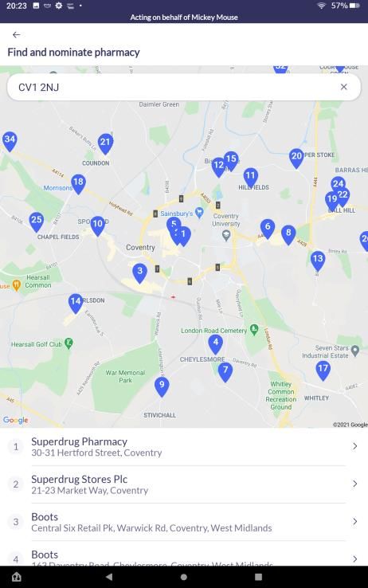This screenshot has width=368, height=588.
Task: Select map pin number 21
Action: tap(105, 143)
